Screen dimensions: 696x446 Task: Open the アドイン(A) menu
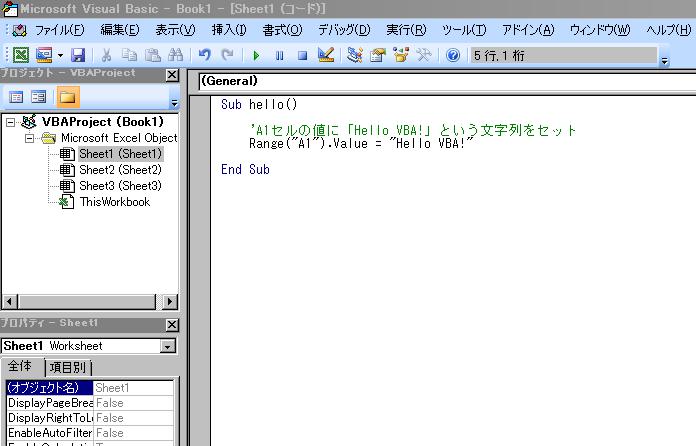(528, 30)
